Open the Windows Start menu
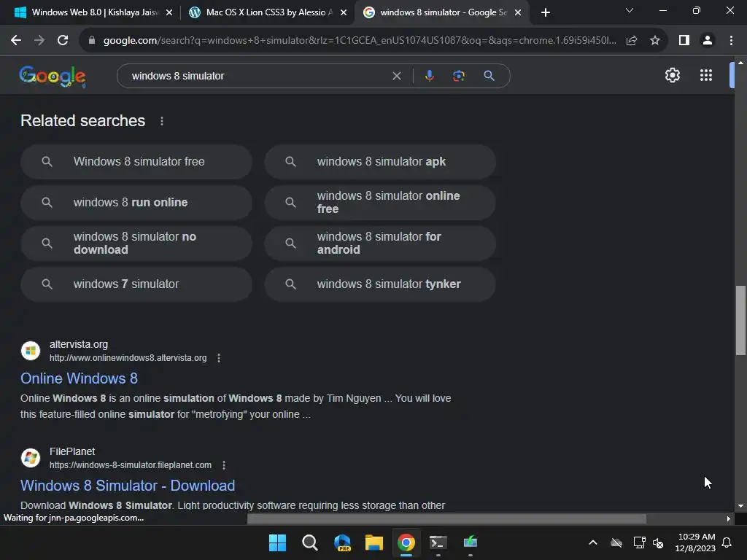This screenshot has height=560, width=747. (x=277, y=542)
